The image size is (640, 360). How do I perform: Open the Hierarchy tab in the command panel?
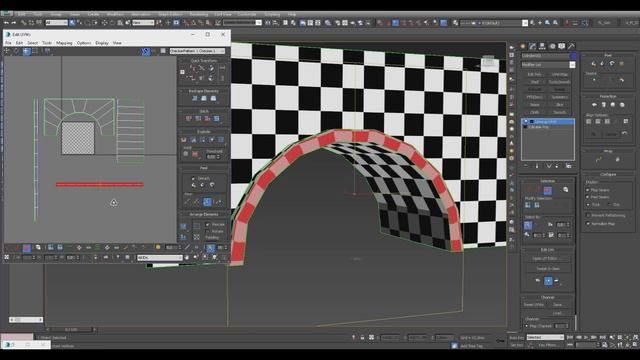click(x=542, y=46)
